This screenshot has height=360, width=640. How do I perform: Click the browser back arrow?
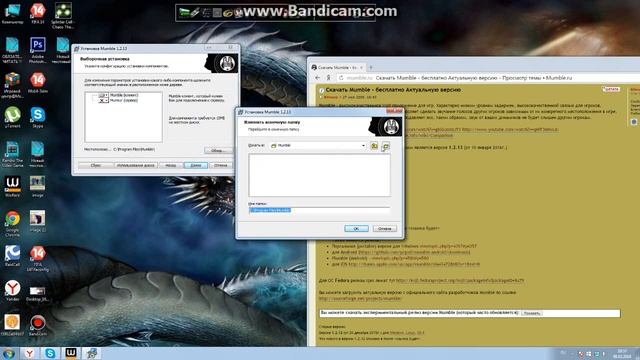318,78
